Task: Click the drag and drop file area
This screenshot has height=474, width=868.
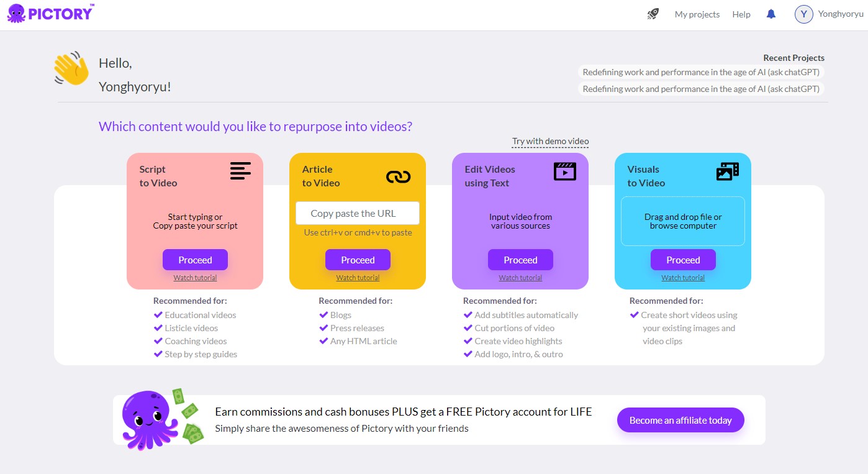Action: coord(683,221)
